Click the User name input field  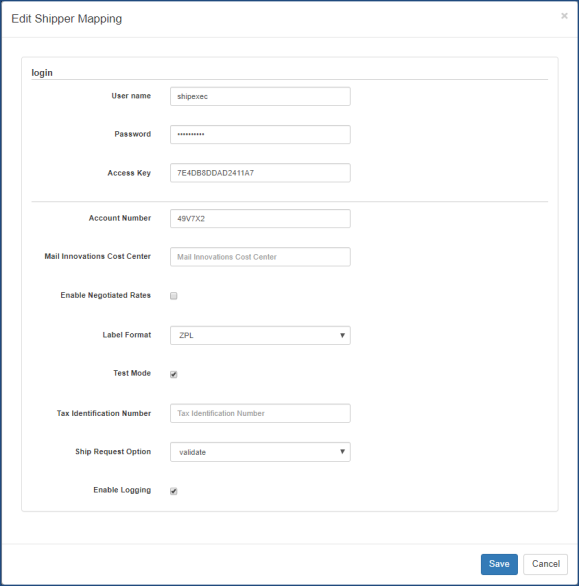[x=260, y=96]
